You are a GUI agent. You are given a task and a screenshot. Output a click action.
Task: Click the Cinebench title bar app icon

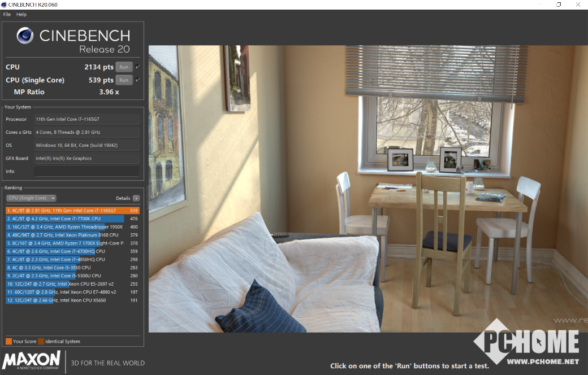[x=5, y=5]
